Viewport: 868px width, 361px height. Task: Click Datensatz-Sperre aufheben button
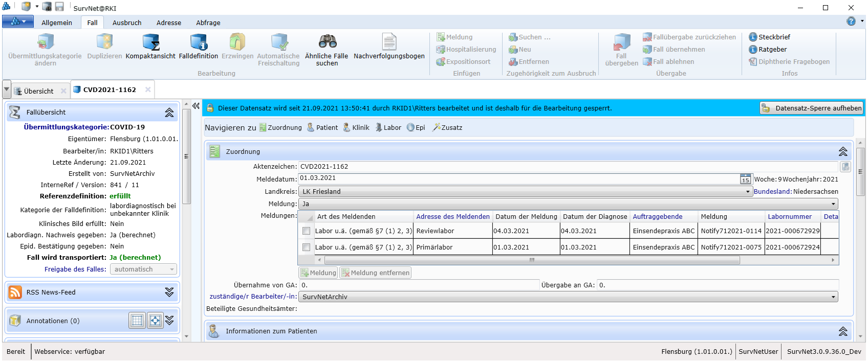point(812,108)
